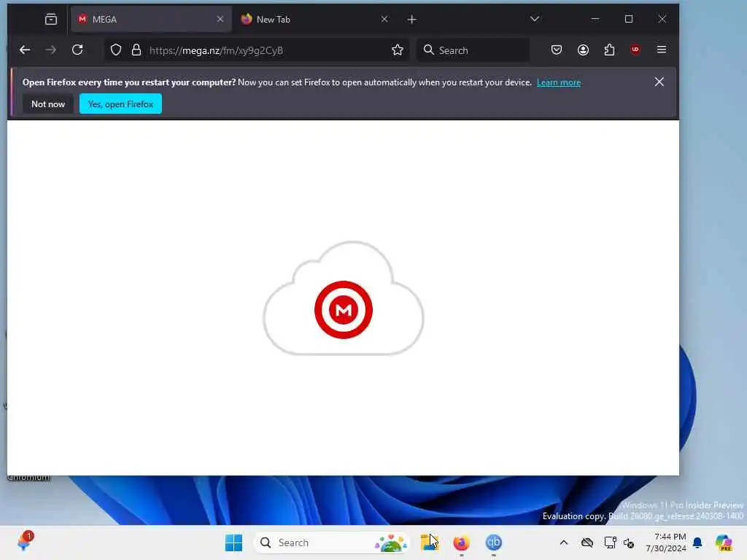This screenshot has height=560, width=747.
Task: Click the MEGA logo on loading page
Action: point(344,309)
